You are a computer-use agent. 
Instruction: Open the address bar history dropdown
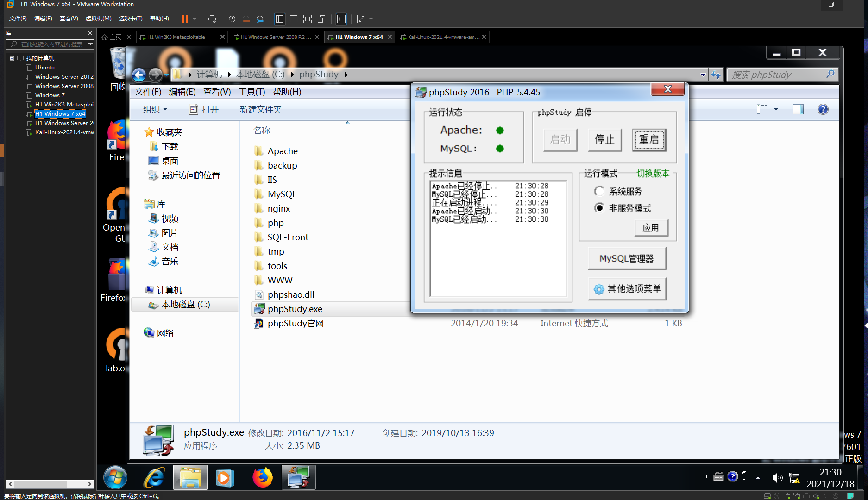coord(703,75)
